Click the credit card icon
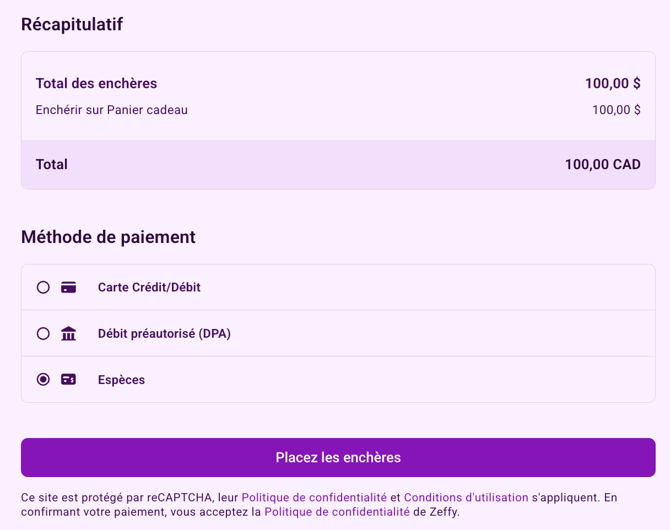Viewport: 670px width, 530px height. [68, 287]
